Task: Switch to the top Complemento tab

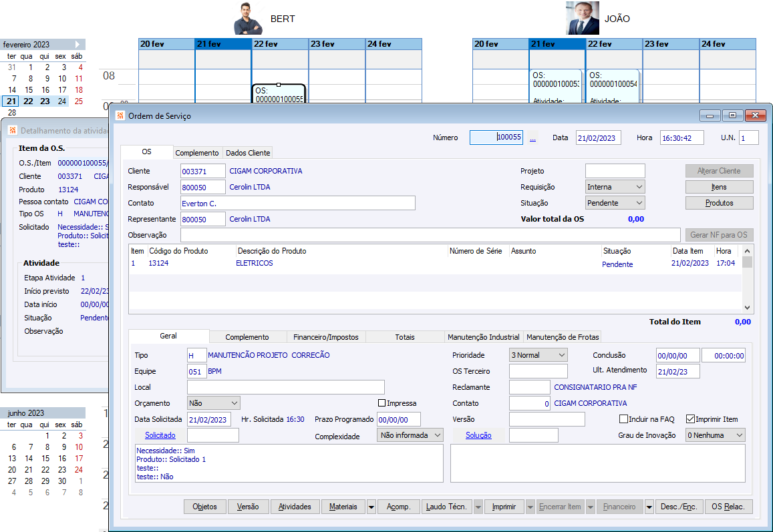Action: (x=196, y=153)
